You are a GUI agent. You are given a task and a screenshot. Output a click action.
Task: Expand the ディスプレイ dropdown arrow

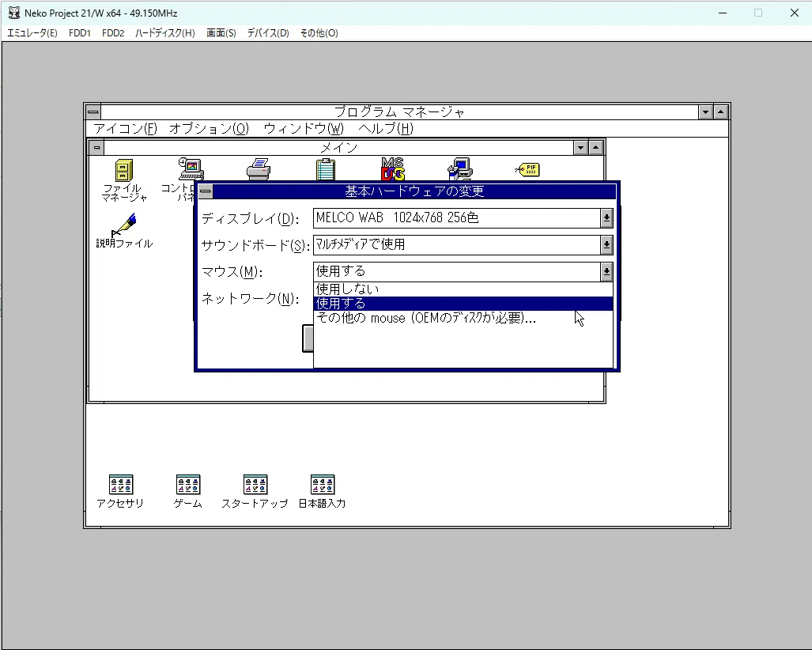(606, 218)
